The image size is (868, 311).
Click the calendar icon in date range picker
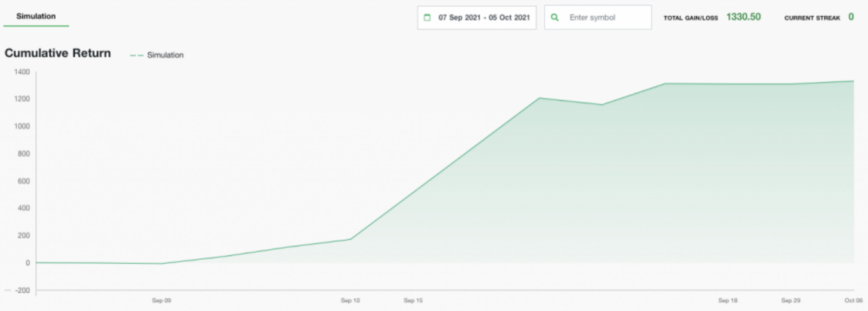point(427,17)
